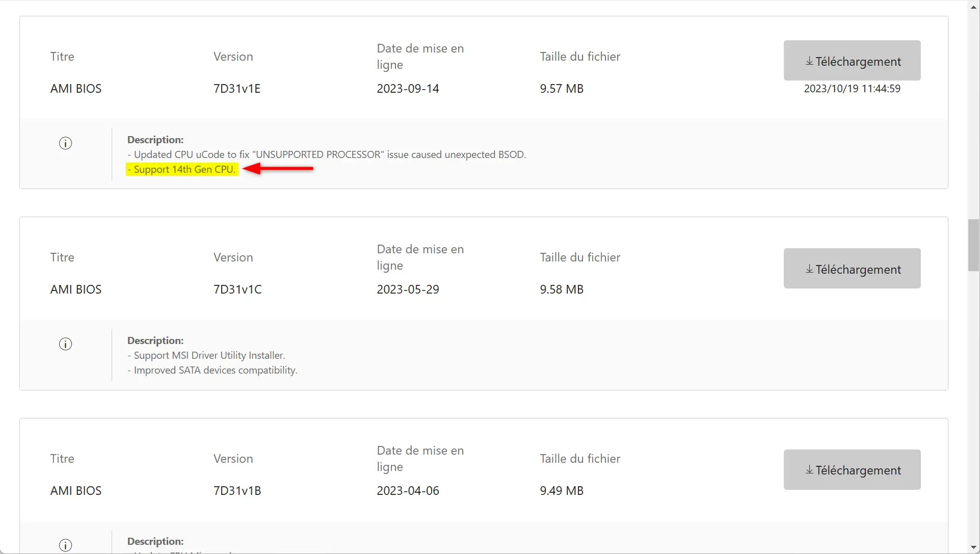The height and width of the screenshot is (554, 980).
Task: Click the vertical scrollbar thumb
Action: point(974,245)
